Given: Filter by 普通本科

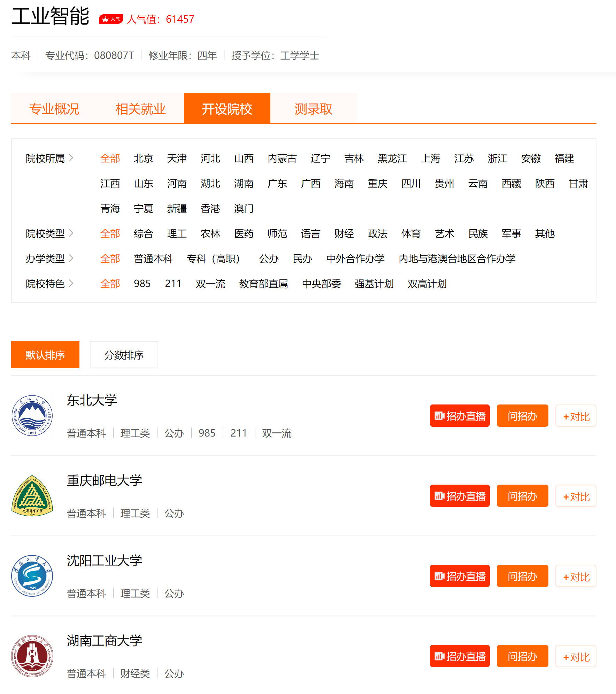Looking at the screenshot, I should pos(153,259).
